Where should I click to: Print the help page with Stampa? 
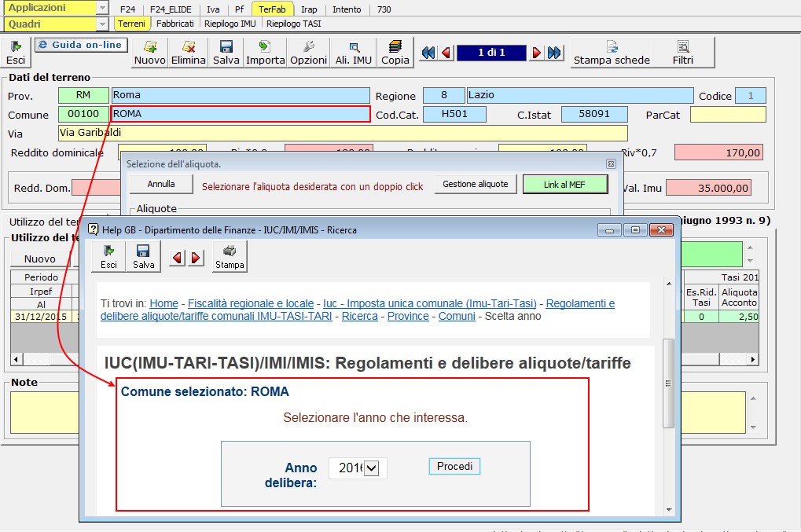click(x=230, y=256)
